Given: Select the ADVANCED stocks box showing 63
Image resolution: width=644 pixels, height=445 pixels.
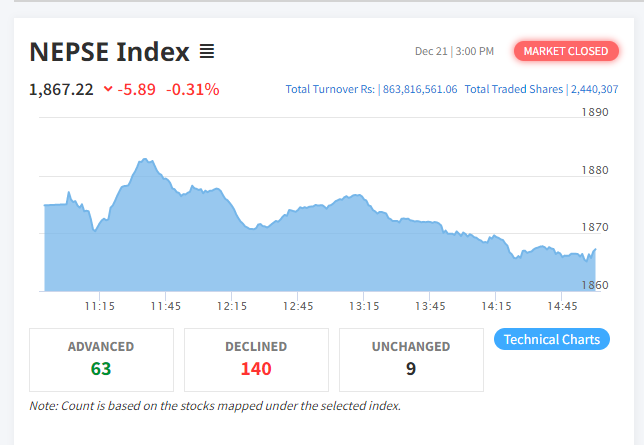Looking at the screenshot, I should tap(101, 359).
